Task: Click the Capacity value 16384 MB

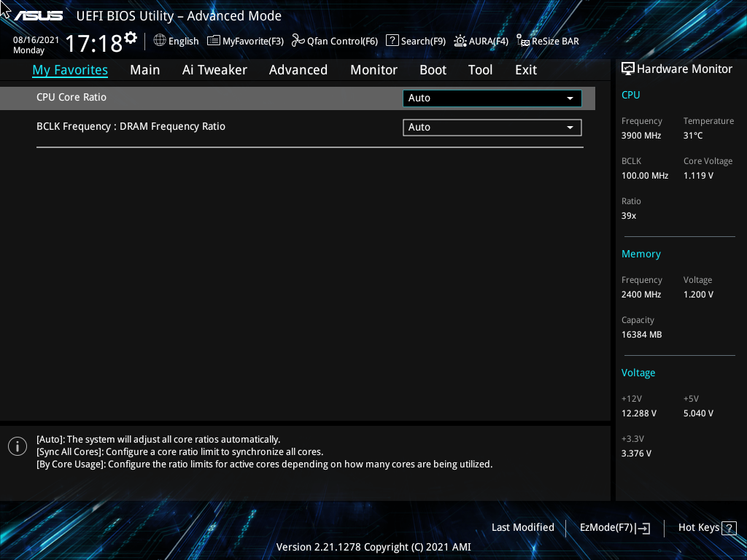Action: (642, 334)
